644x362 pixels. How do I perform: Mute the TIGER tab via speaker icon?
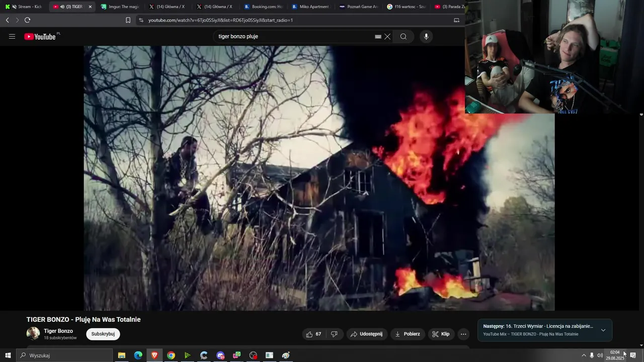coord(62,7)
